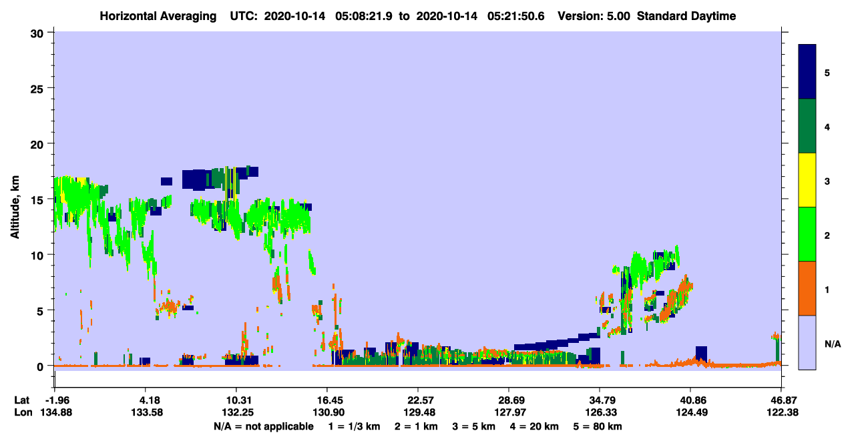Click the lavender N/A colorbar segment
This screenshot has height=445, width=868.
tap(807, 342)
